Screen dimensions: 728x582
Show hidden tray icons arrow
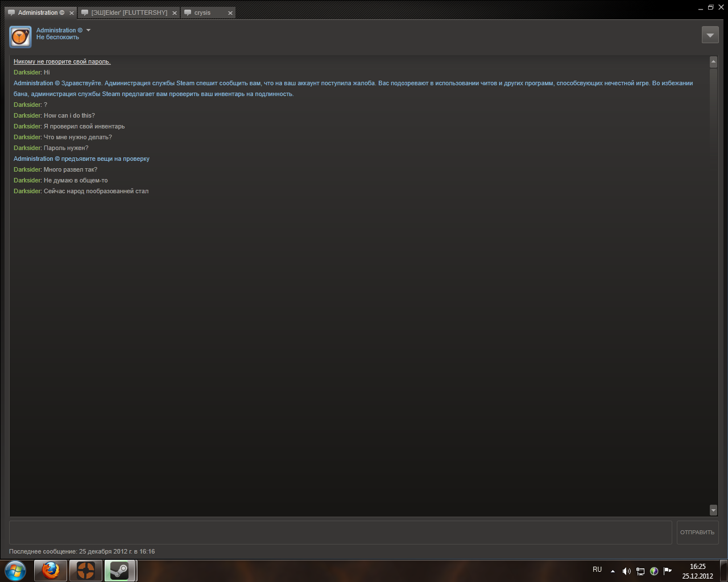613,571
